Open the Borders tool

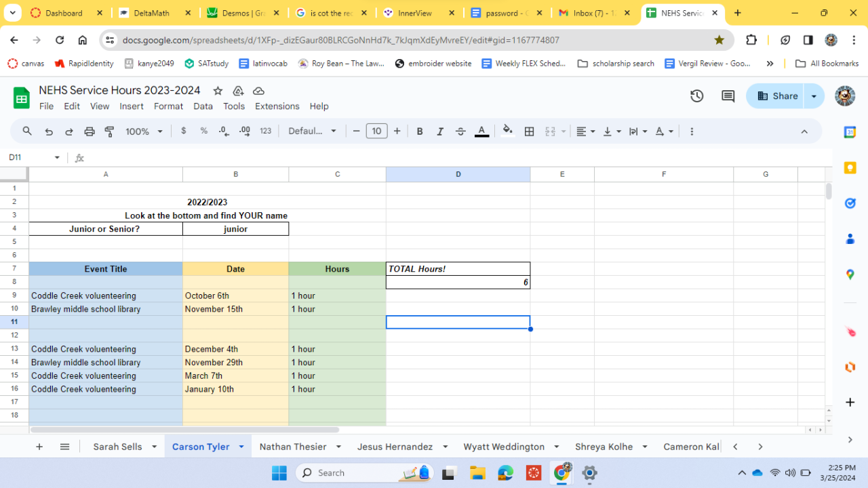(530, 131)
